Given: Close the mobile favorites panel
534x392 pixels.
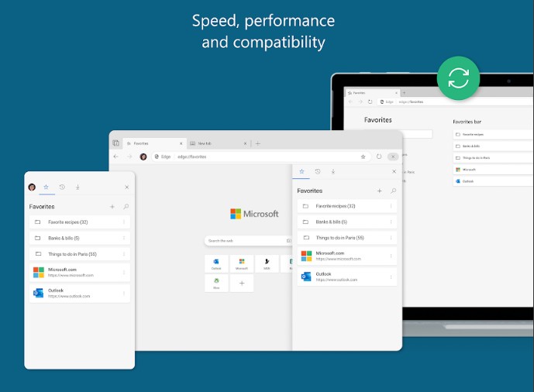Looking at the screenshot, I should click(126, 187).
